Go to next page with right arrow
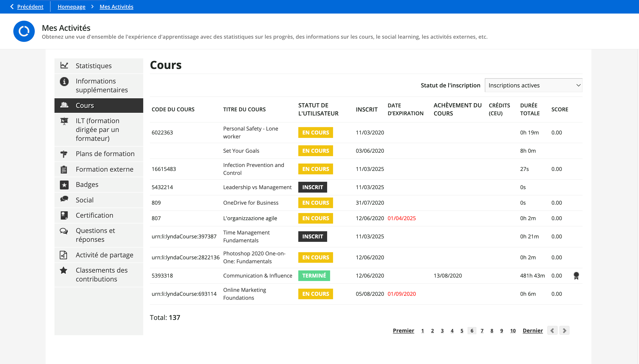This screenshot has width=639, height=364. click(x=564, y=331)
